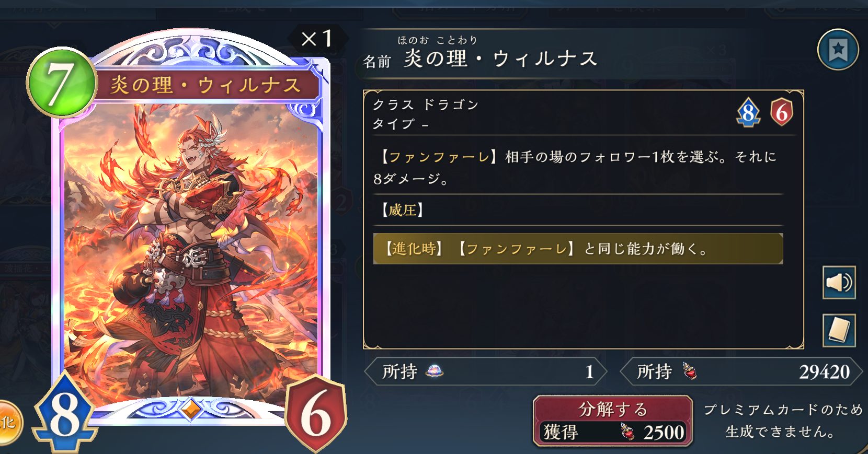Click the 獲得 2500 reward field
The image size is (868, 454).
(x=613, y=433)
